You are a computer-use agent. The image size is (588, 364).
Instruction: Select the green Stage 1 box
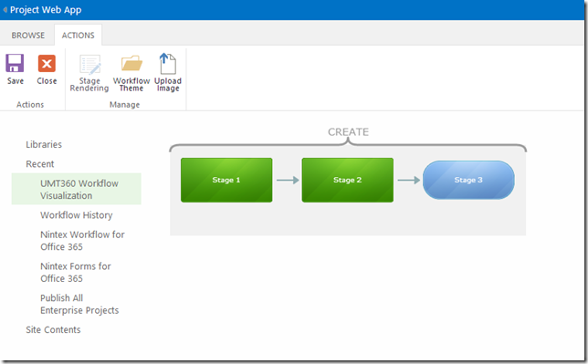pos(226,180)
